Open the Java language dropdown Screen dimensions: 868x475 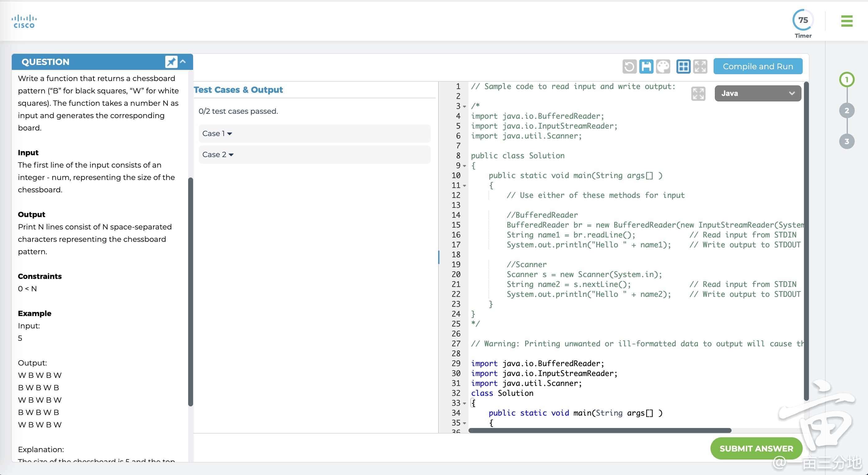[x=758, y=93]
